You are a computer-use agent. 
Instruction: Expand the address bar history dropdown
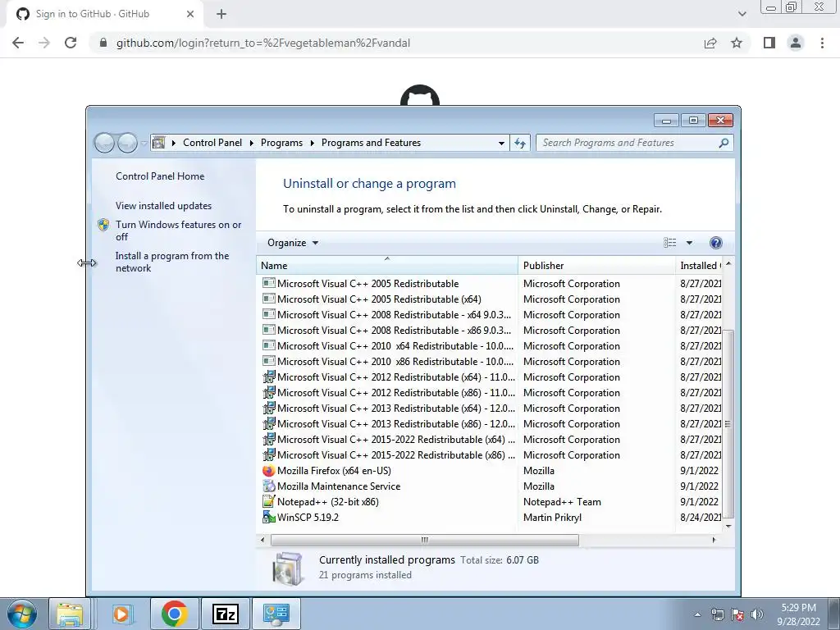coord(501,143)
